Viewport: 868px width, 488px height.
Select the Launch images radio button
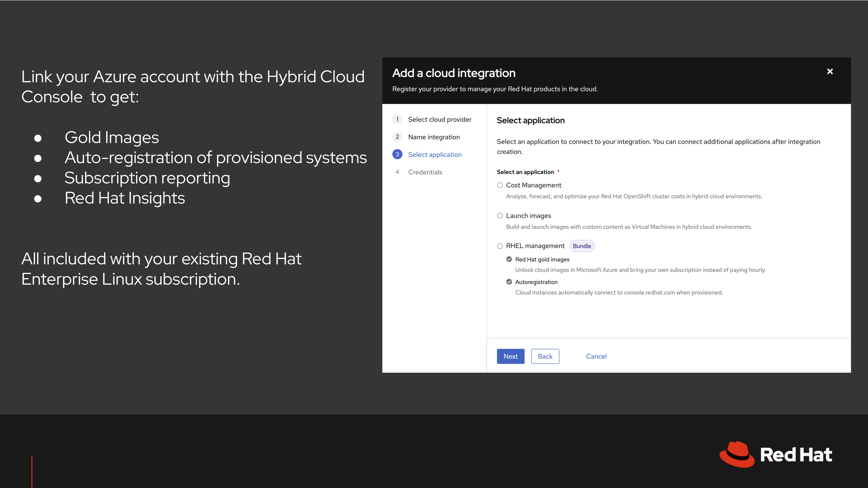tap(500, 216)
